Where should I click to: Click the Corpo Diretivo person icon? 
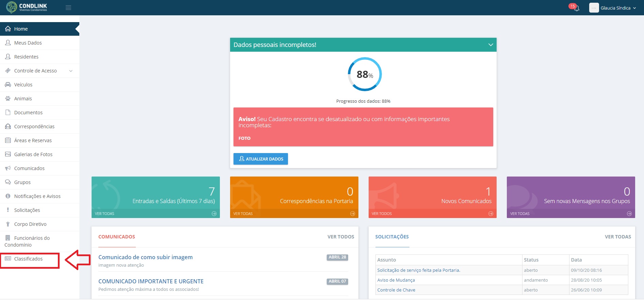pyautogui.click(x=8, y=224)
